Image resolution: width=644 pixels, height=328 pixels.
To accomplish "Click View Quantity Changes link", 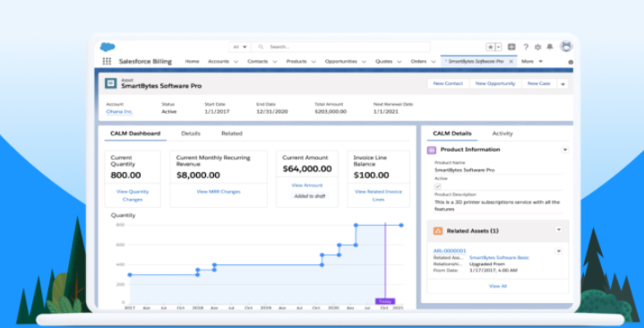I will pyautogui.click(x=133, y=195).
